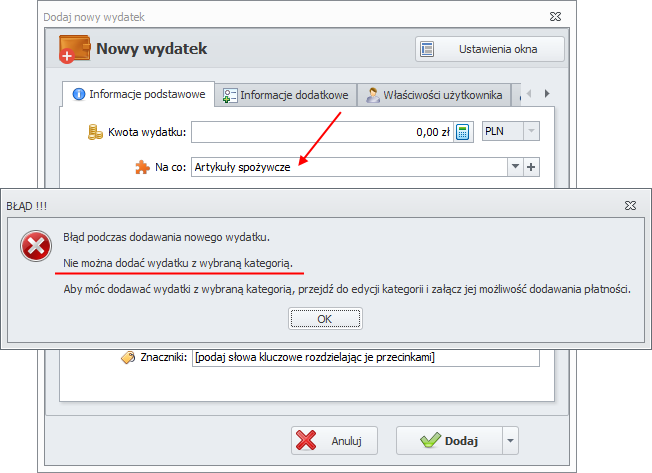The height and width of the screenshot is (473, 652).
Task: Open the calculator next to the amount field
Action: [x=463, y=131]
